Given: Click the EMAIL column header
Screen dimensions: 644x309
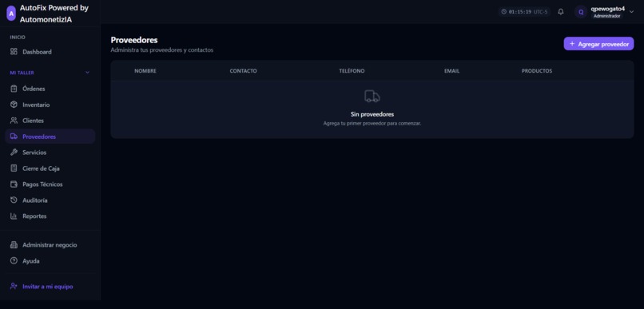Looking at the screenshot, I should tap(451, 71).
